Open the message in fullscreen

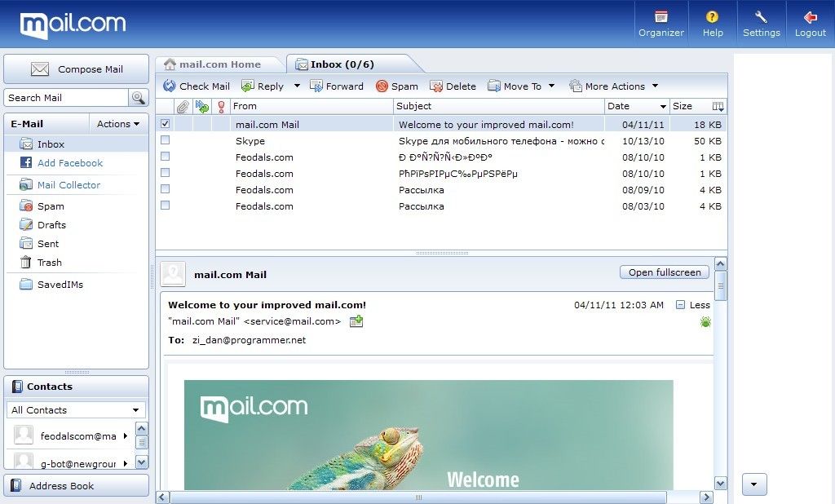pos(664,272)
